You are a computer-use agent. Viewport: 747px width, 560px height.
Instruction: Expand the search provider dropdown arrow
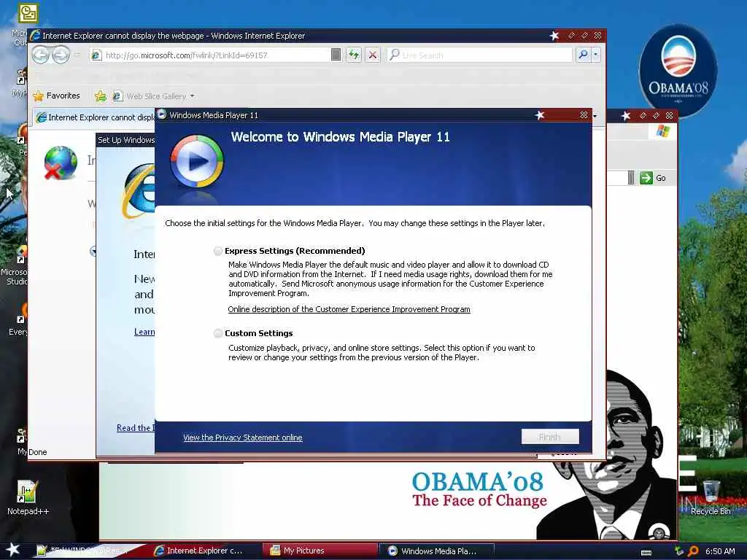pos(595,55)
